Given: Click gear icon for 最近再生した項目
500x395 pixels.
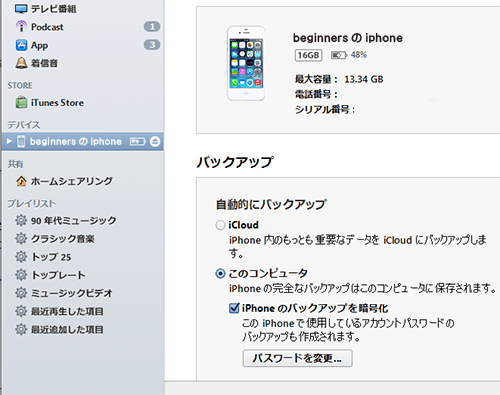Looking at the screenshot, I should click(21, 311).
